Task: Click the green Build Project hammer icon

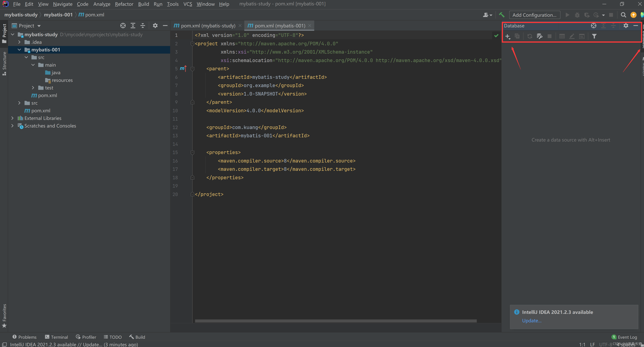Action: point(502,15)
